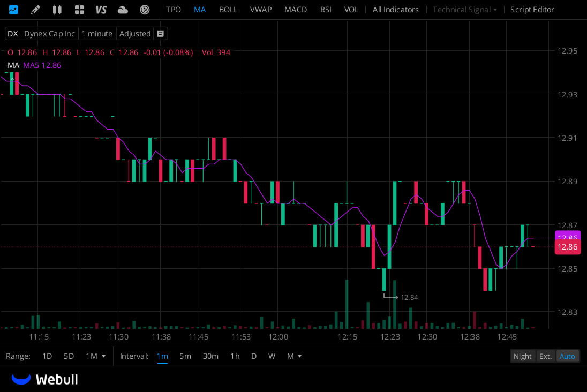Enable the TPO indicator
587x392 pixels.
click(x=174, y=10)
